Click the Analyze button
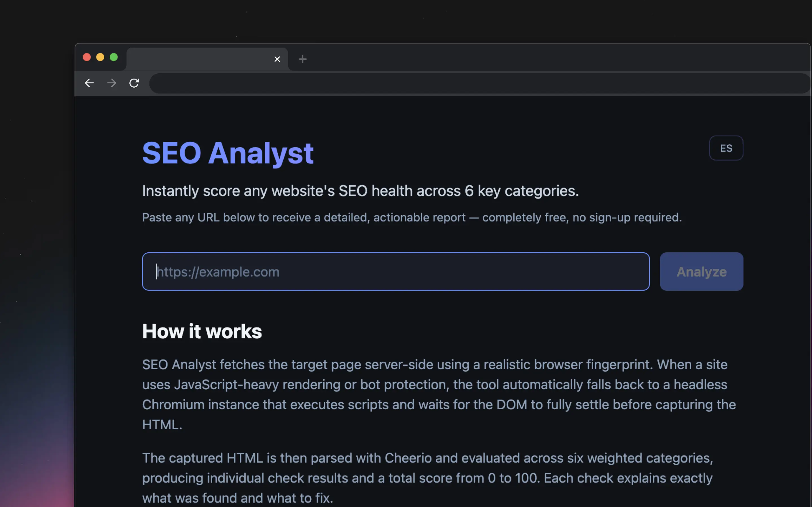Viewport: 812px width, 507px height. click(x=701, y=272)
